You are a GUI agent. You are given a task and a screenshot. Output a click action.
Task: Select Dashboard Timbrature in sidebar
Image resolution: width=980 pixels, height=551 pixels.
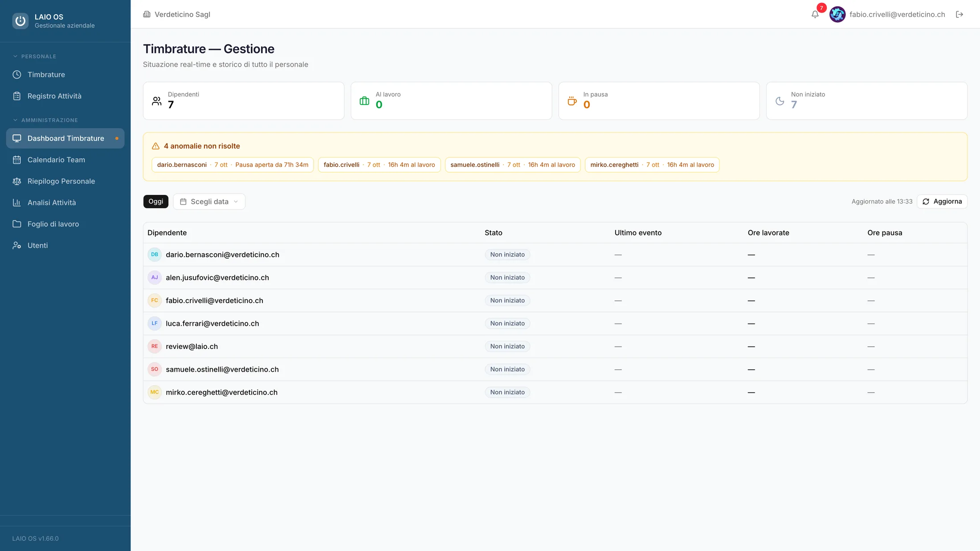pos(65,138)
